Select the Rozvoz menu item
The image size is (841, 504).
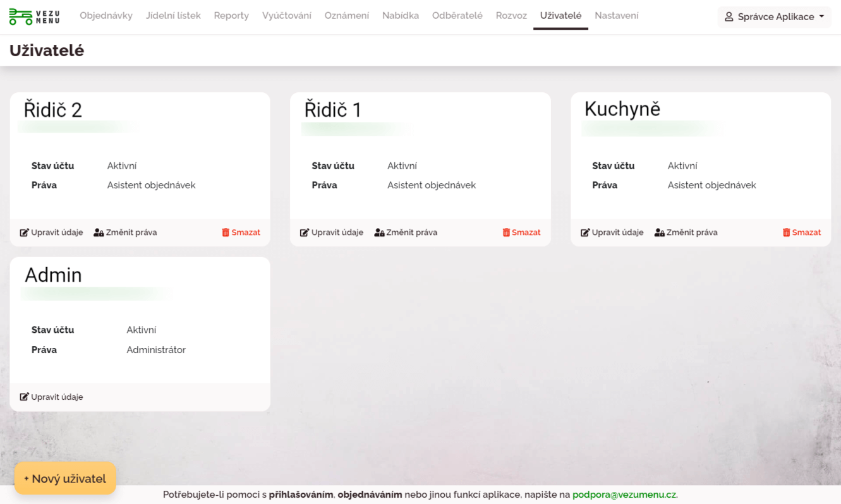click(x=513, y=15)
